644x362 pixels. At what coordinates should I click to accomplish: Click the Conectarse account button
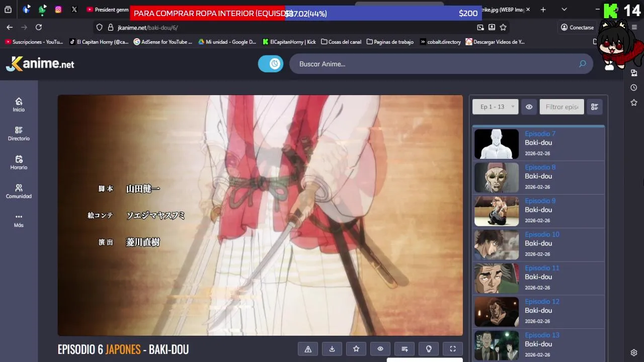[578, 28]
